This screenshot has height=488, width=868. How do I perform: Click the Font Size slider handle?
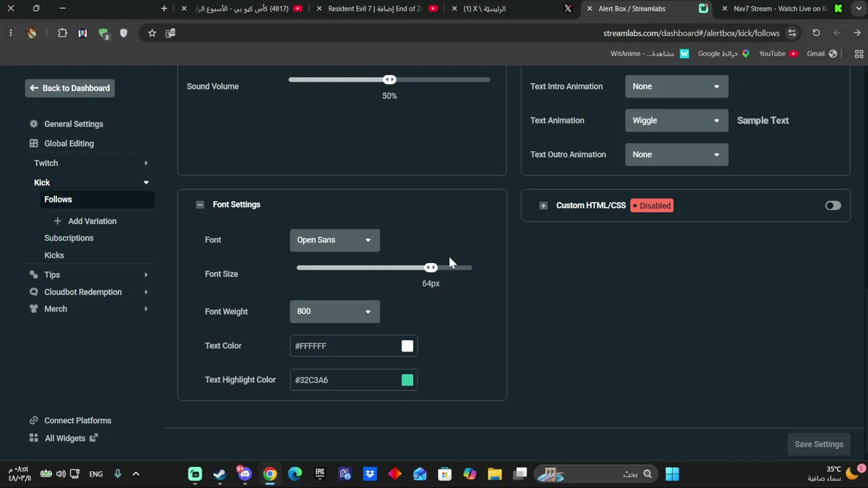[431, 268]
